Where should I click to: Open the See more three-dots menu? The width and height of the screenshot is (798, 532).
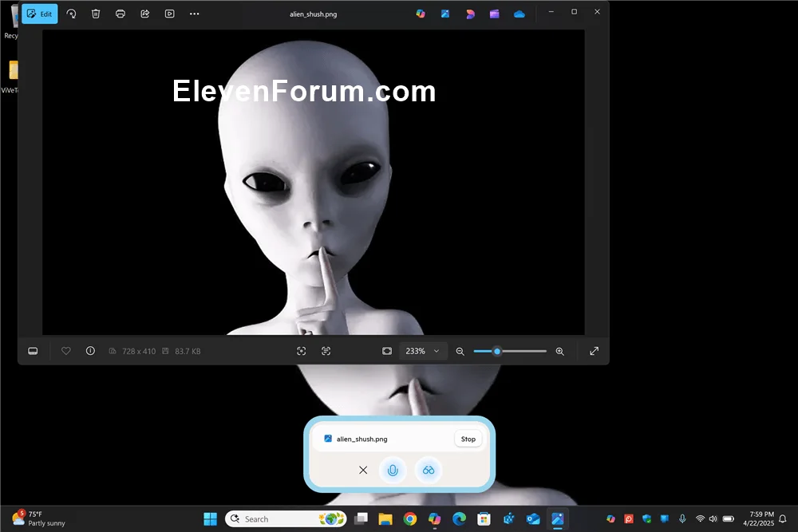195,14
